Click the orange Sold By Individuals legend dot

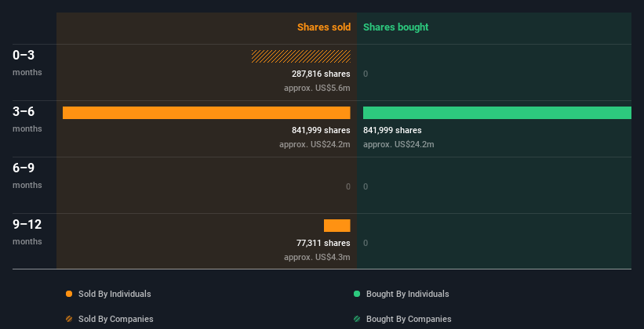click(69, 294)
